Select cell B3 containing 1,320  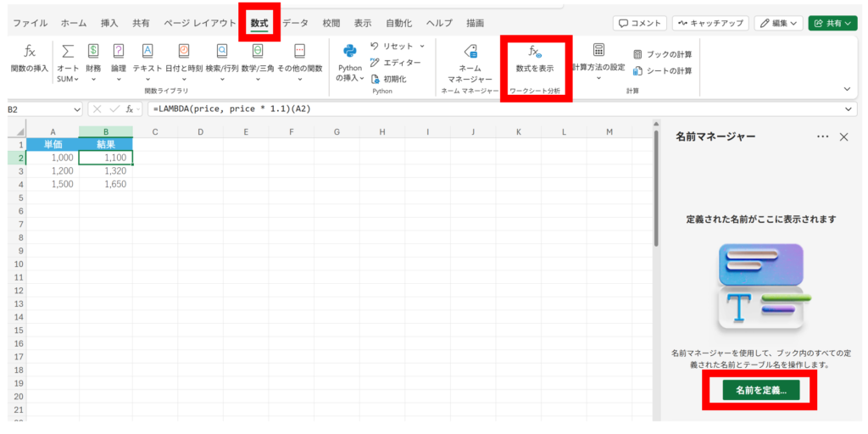[x=106, y=170]
